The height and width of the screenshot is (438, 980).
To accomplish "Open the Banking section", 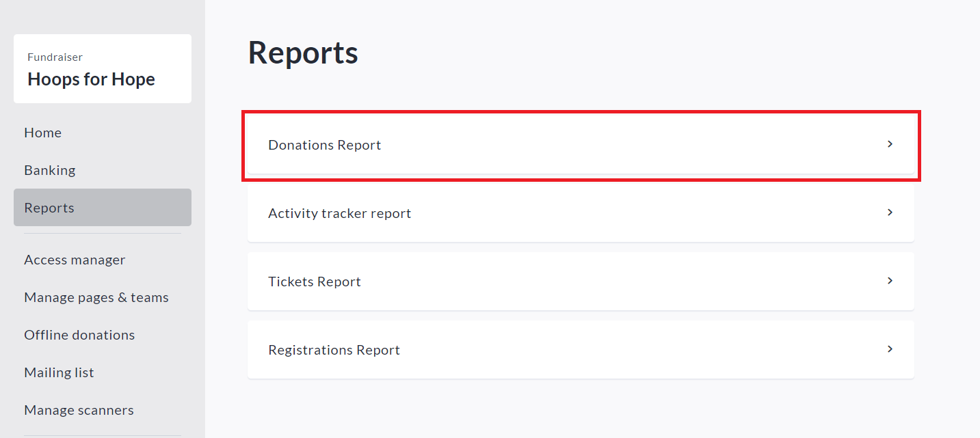I will click(49, 169).
